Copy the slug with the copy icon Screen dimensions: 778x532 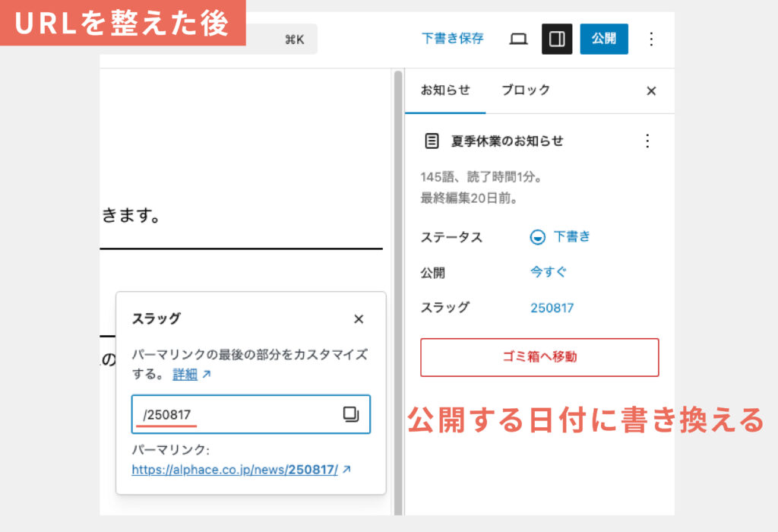(x=350, y=414)
